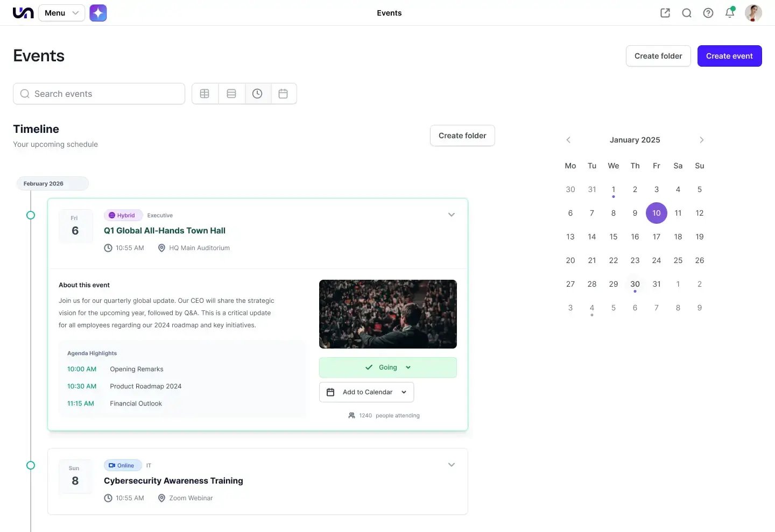775x532 pixels.
Task: Click the header search magnifier icon
Action: pos(687,13)
